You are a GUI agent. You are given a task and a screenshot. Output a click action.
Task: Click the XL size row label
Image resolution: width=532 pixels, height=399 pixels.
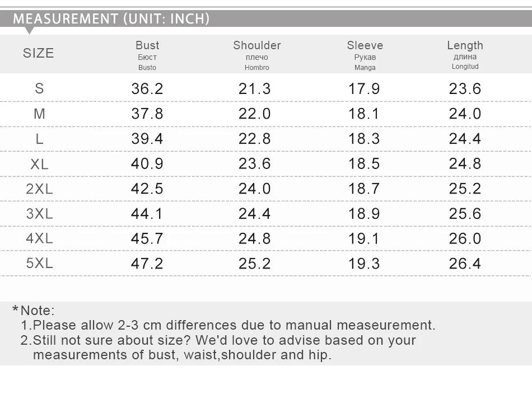39,165
